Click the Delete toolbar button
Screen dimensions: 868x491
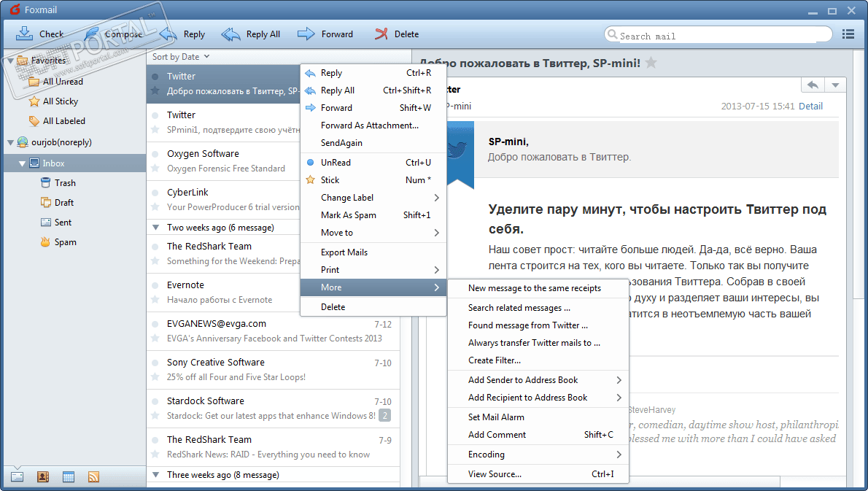click(396, 34)
